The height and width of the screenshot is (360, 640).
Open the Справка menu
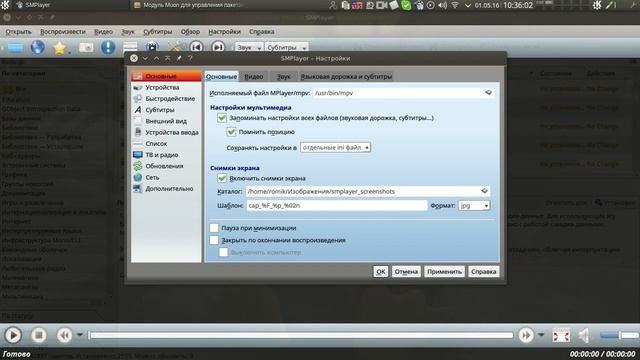point(262,31)
